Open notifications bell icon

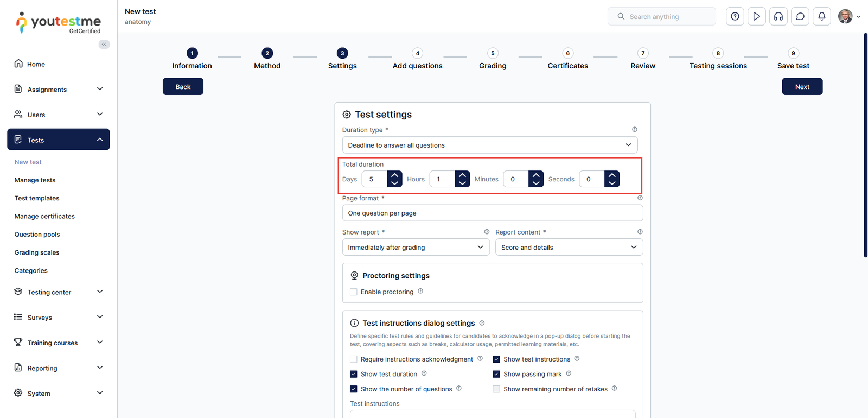tap(821, 16)
